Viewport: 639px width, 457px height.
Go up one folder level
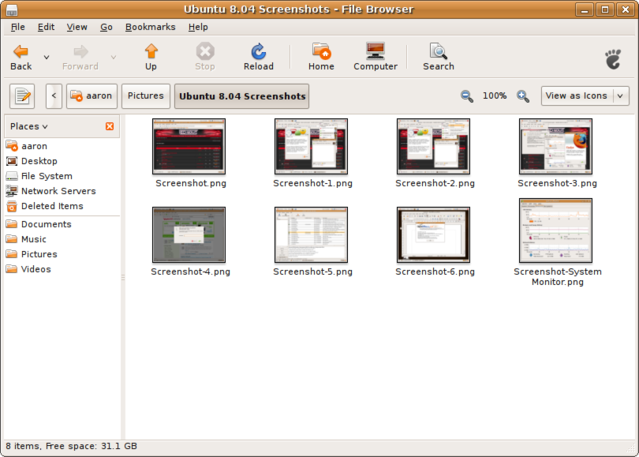(x=151, y=57)
